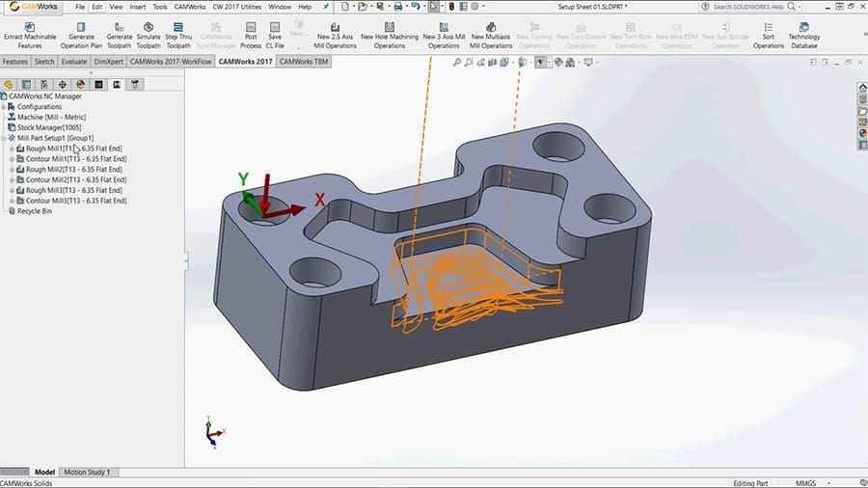
Task: Click Zoom to Area icon in view toolbar
Action: point(469,63)
